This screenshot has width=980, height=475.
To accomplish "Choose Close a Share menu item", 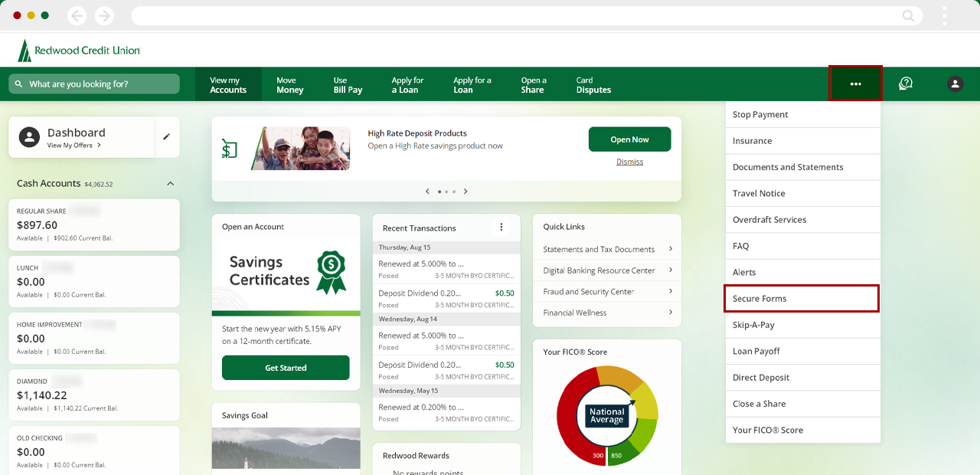I will 803,404.
